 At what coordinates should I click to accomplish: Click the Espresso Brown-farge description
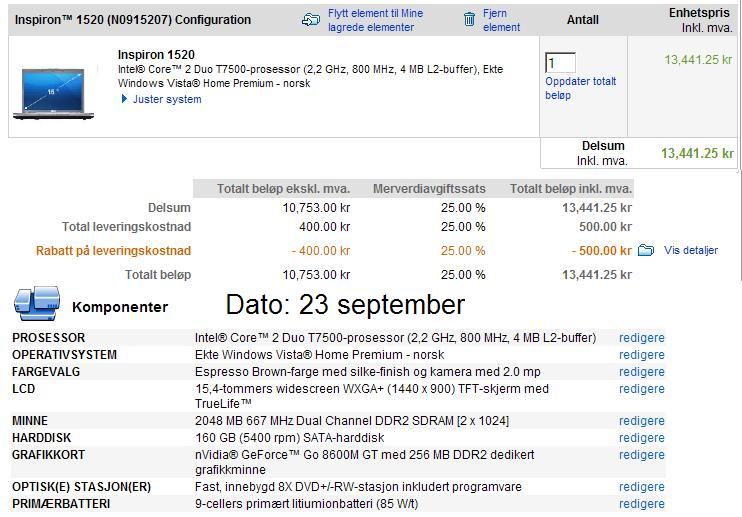tap(368, 372)
